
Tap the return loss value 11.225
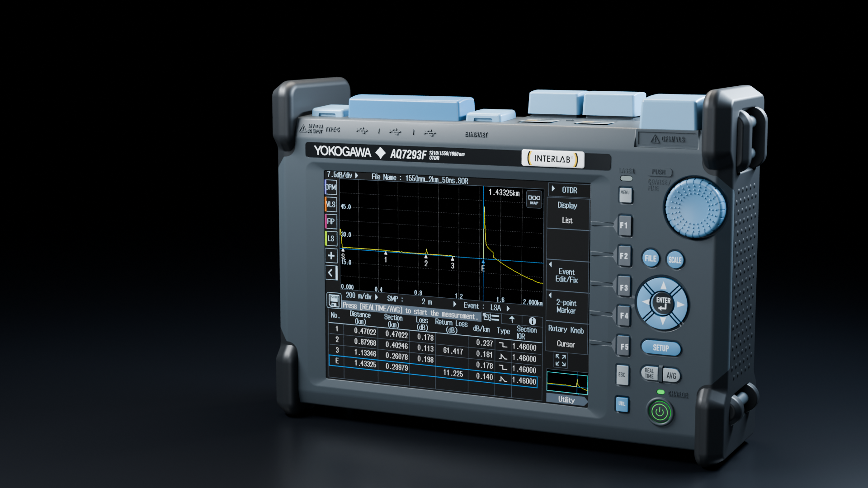[x=453, y=373]
